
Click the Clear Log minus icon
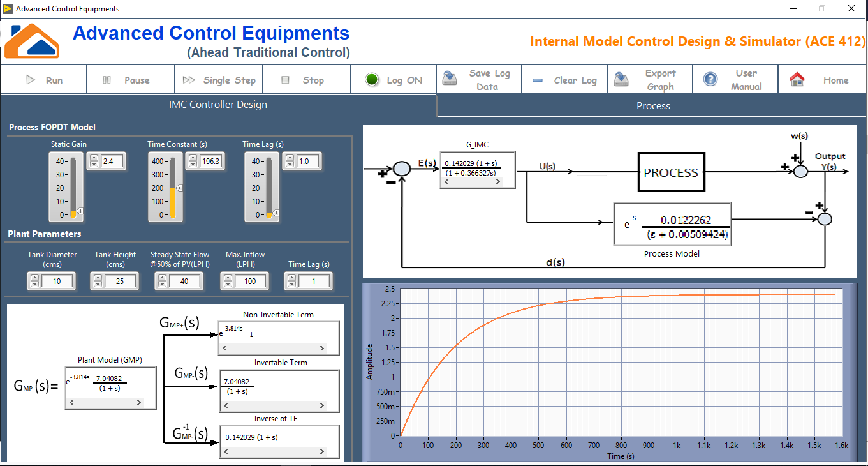(538, 80)
